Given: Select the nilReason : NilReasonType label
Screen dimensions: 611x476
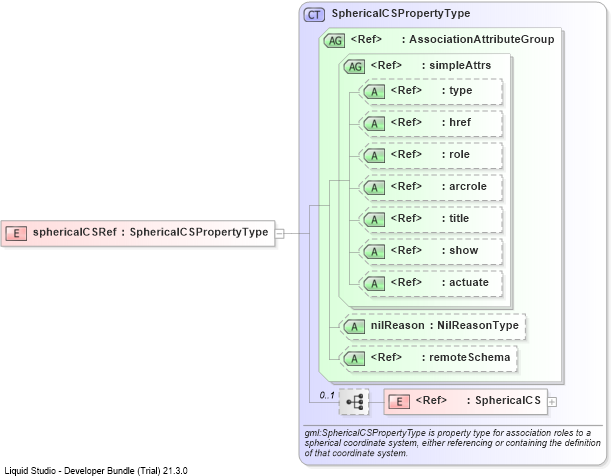Looking at the screenshot, I should (445, 325).
